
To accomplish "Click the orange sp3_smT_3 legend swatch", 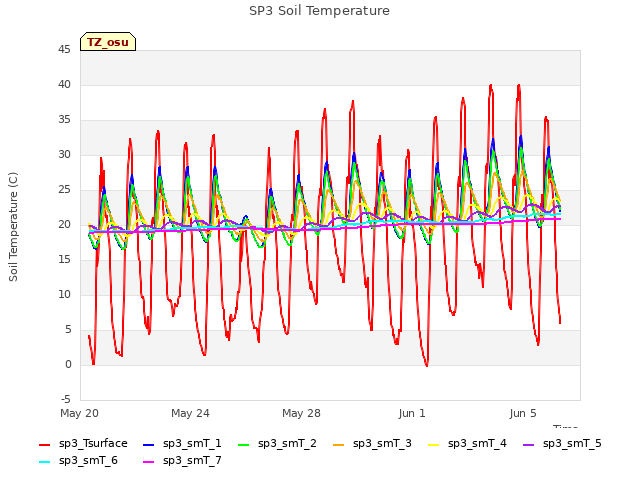I will coord(339,445).
